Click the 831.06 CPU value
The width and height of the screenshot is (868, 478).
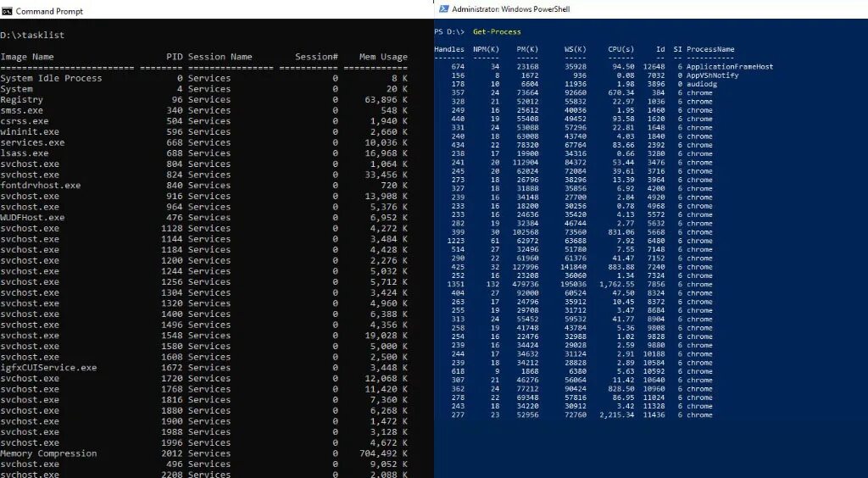[621, 232]
